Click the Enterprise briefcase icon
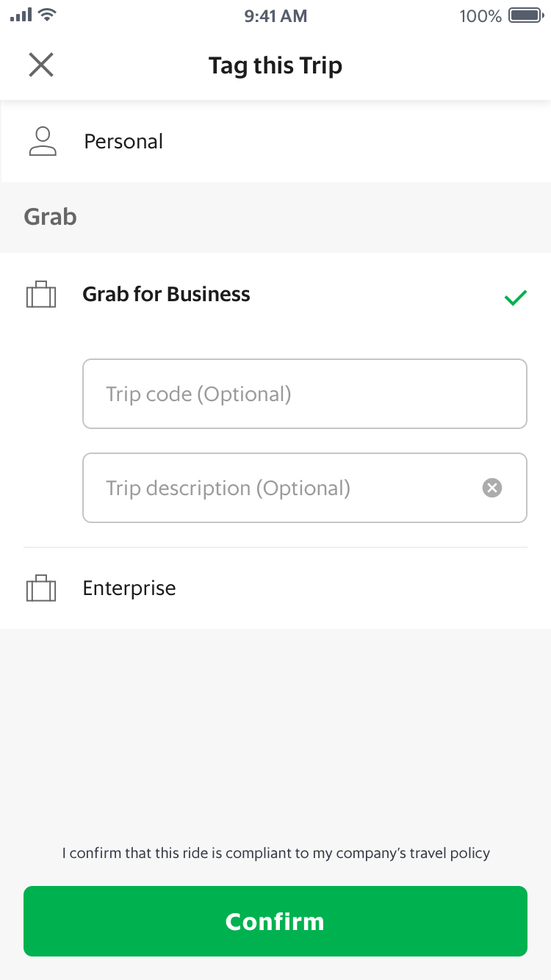Viewport: 551px width, 980px height. point(41,588)
